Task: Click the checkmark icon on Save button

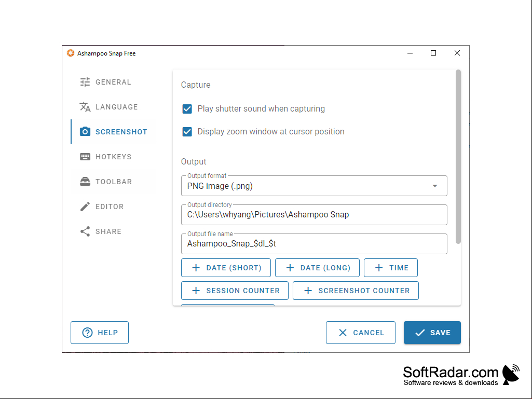Action: pos(420,333)
